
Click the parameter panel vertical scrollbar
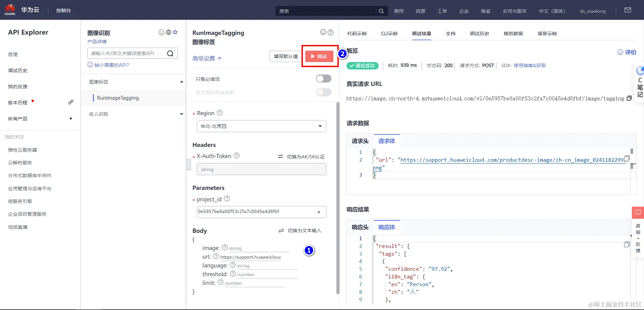(x=338, y=198)
